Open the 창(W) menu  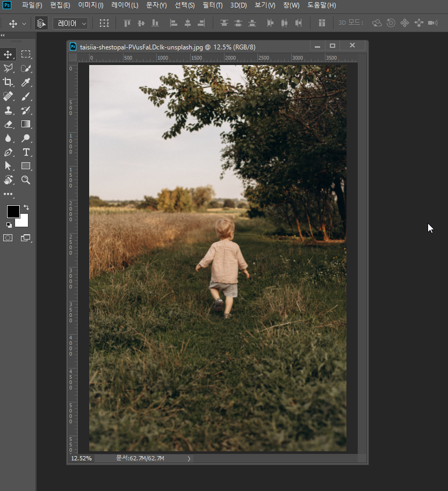pos(291,5)
